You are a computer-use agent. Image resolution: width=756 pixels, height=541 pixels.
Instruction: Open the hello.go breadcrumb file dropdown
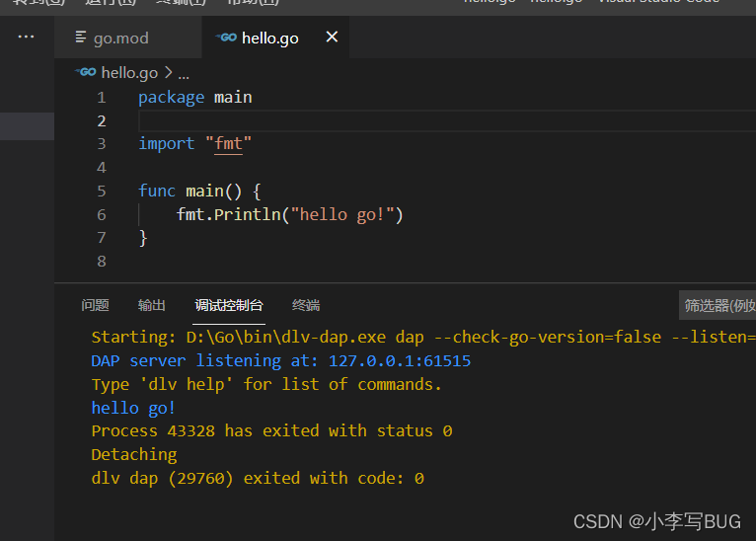129,73
